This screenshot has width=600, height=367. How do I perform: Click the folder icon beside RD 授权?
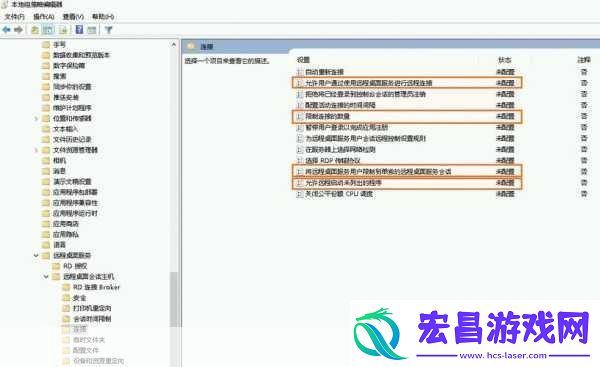click(56, 266)
